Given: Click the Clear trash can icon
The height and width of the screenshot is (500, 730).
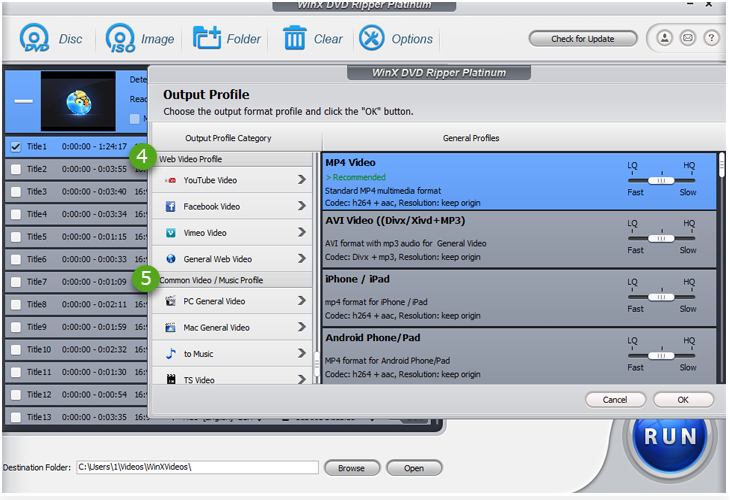Looking at the screenshot, I should click(294, 38).
